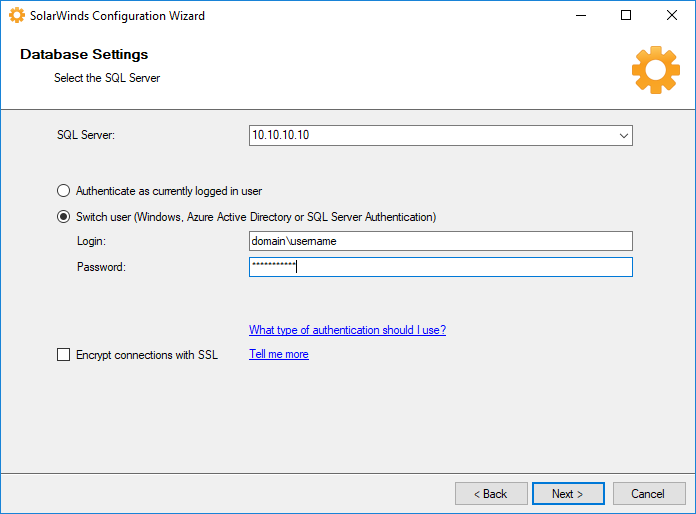Click the Database Settings heading
Image resolution: width=696 pixels, height=514 pixels.
click(84, 55)
